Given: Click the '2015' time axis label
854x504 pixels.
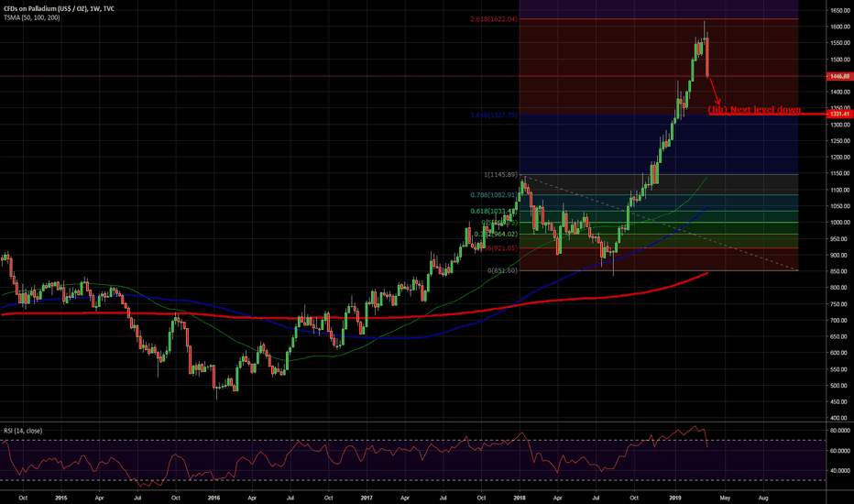Looking at the screenshot, I should click(x=61, y=498).
